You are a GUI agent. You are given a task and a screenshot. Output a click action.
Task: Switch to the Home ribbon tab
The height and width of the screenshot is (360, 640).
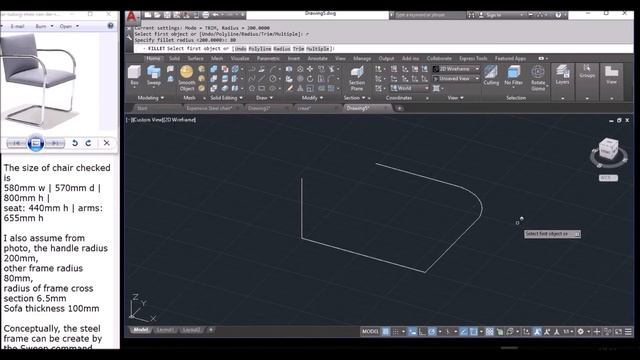[x=153, y=58]
